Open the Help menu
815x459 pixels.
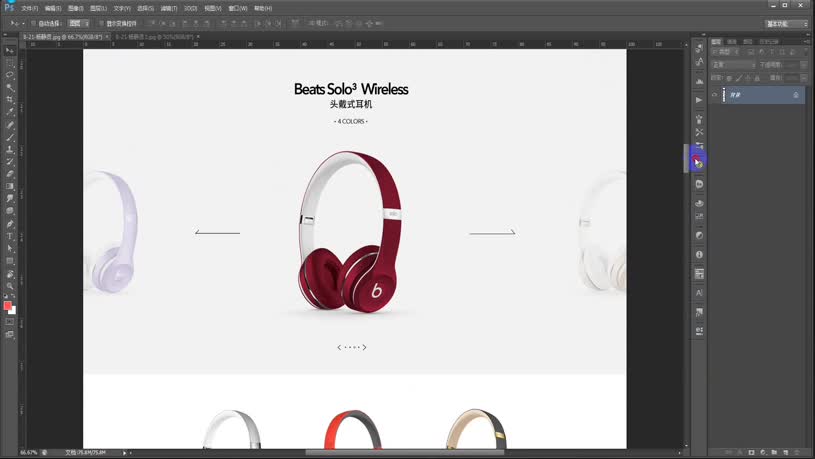pyautogui.click(x=263, y=8)
